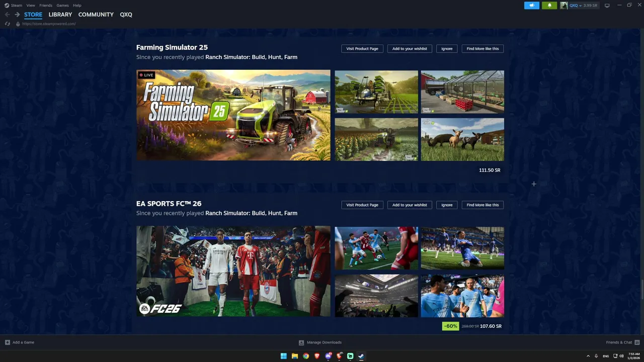Open File Explorer from the taskbar
The width and height of the screenshot is (644, 362).
pos(294,356)
